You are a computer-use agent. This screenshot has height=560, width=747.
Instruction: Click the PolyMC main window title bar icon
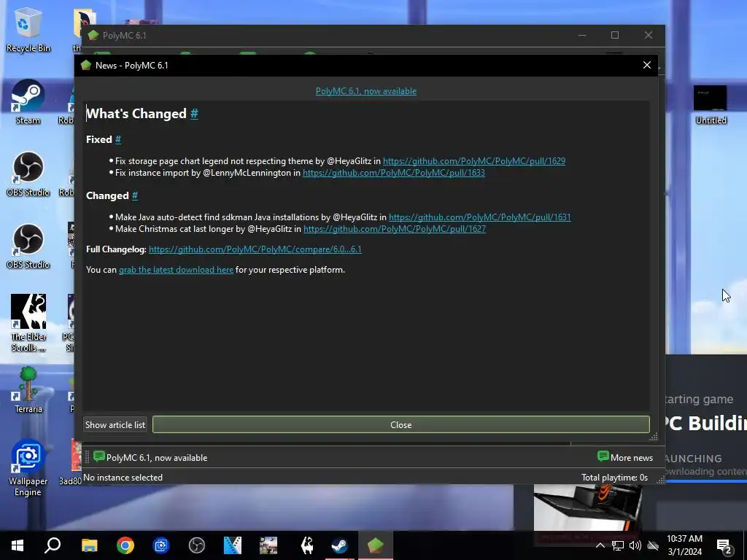[93, 35]
